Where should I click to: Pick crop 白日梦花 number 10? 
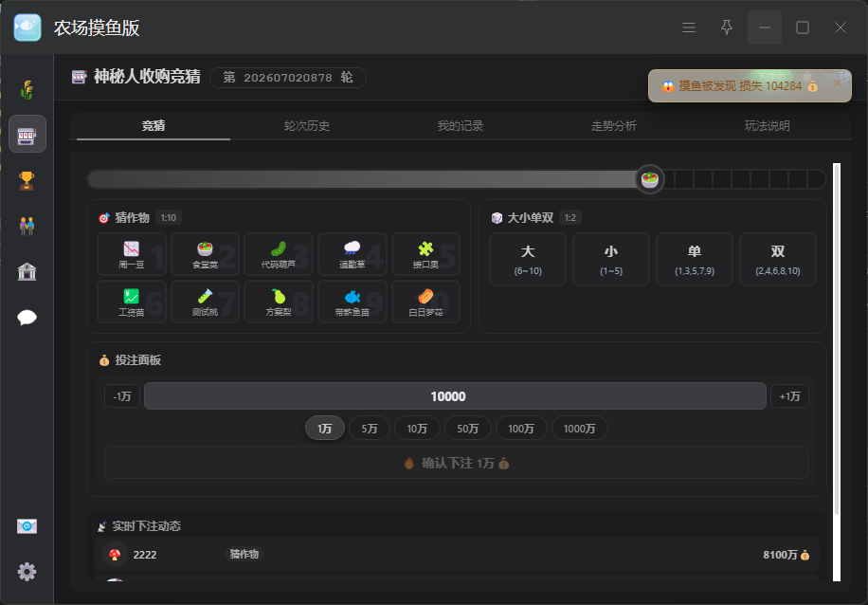point(425,302)
